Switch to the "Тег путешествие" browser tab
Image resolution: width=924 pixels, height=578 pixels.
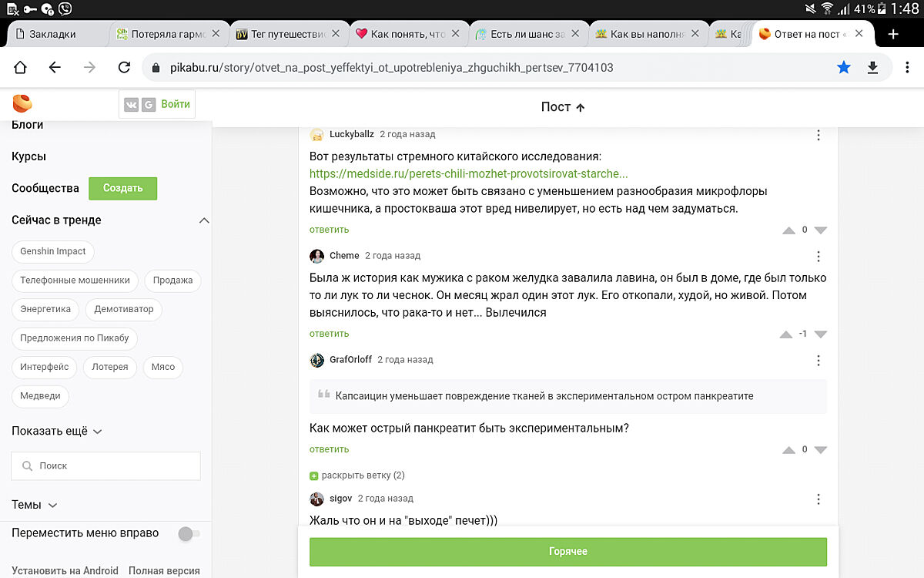click(x=281, y=35)
